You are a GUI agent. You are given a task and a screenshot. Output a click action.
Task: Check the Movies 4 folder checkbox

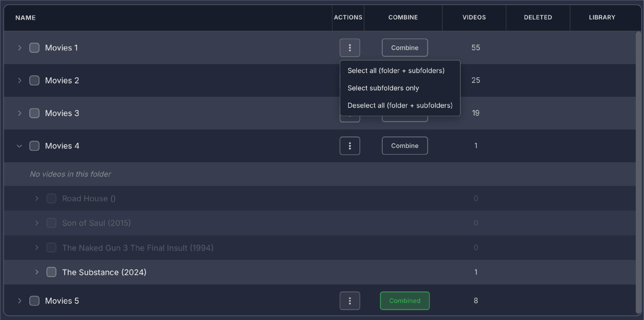(34, 146)
